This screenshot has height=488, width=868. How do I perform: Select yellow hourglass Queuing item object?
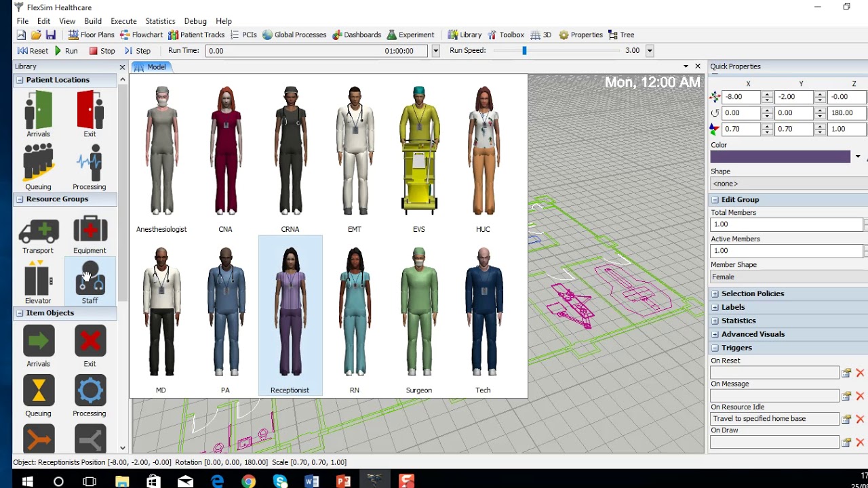(x=39, y=390)
